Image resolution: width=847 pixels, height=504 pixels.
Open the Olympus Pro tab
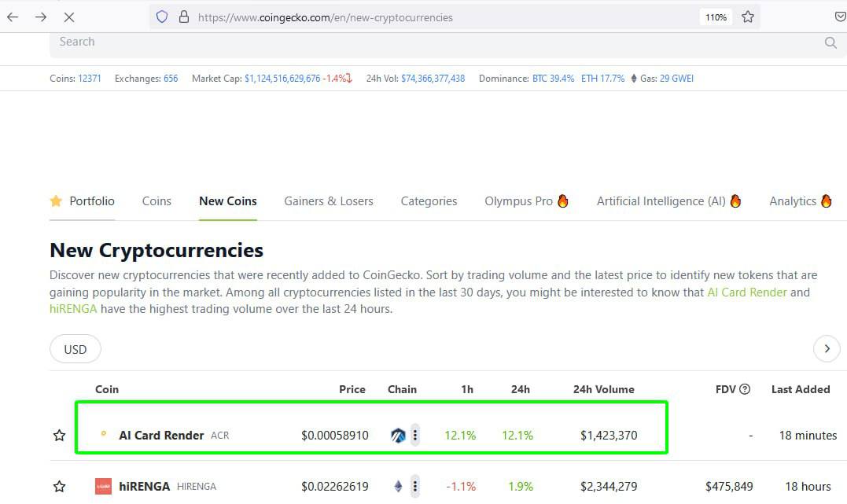pos(527,201)
